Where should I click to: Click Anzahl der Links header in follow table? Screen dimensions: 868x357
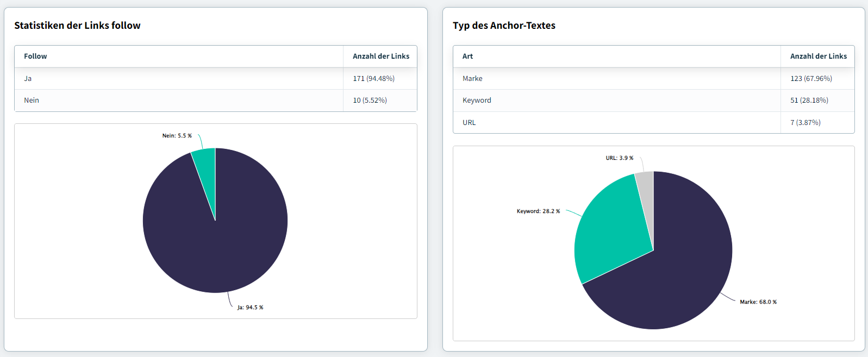click(x=380, y=57)
